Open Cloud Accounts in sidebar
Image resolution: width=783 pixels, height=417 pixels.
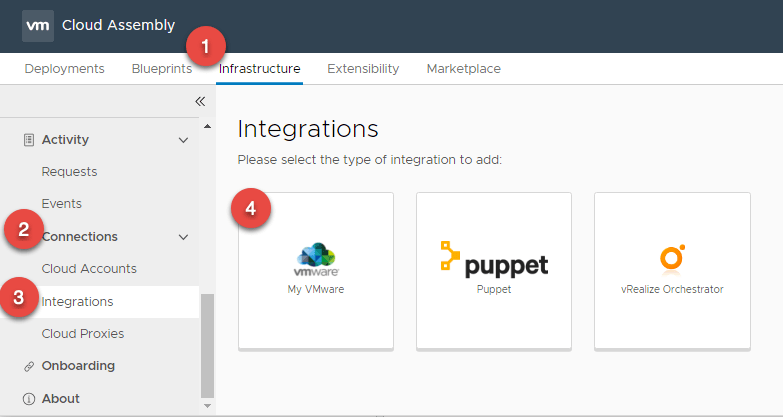pyautogui.click(x=89, y=269)
